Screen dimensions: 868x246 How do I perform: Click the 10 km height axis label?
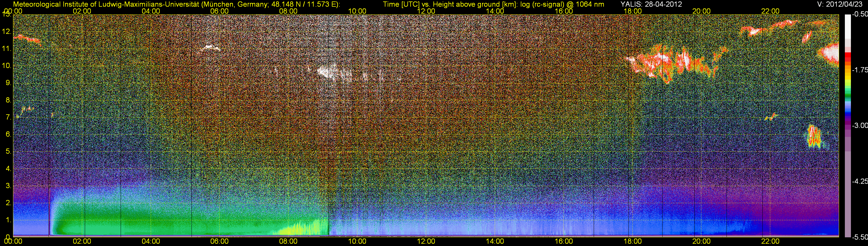[x=7, y=65]
